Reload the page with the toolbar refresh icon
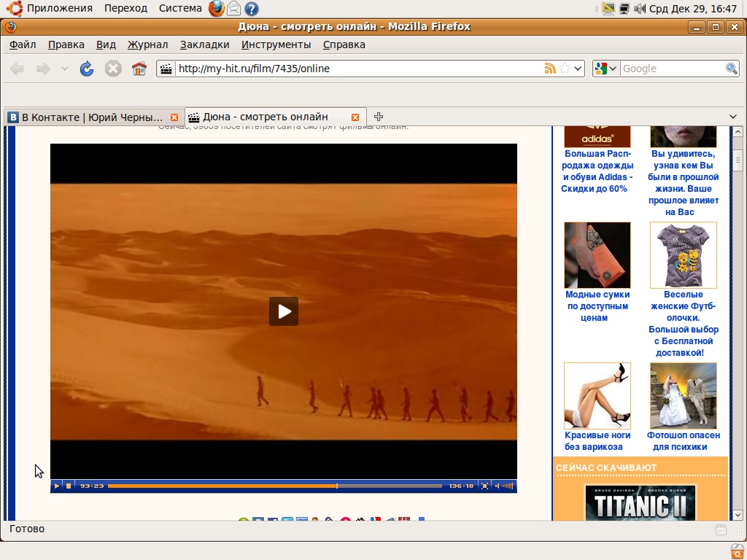 (87, 69)
